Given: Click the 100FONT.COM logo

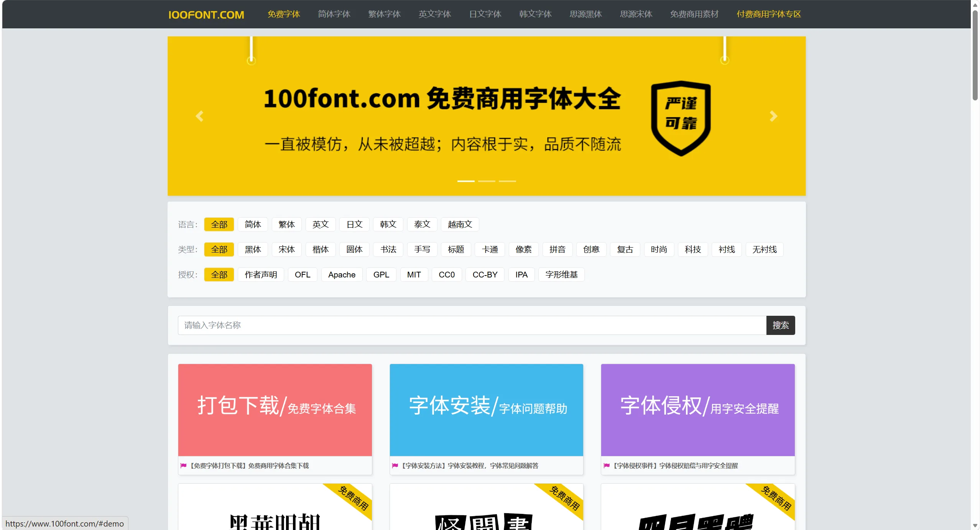Looking at the screenshot, I should point(206,15).
